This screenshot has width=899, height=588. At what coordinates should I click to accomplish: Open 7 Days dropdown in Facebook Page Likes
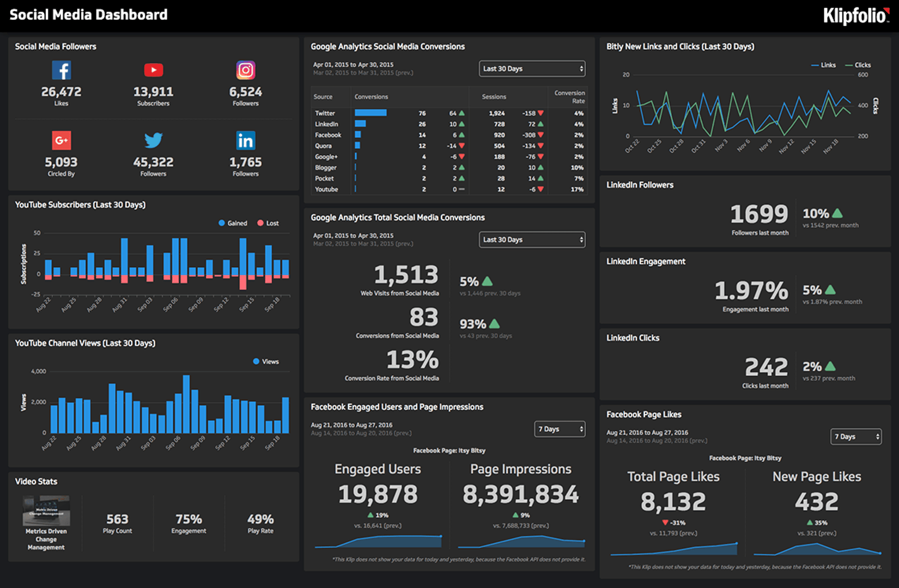point(856,437)
